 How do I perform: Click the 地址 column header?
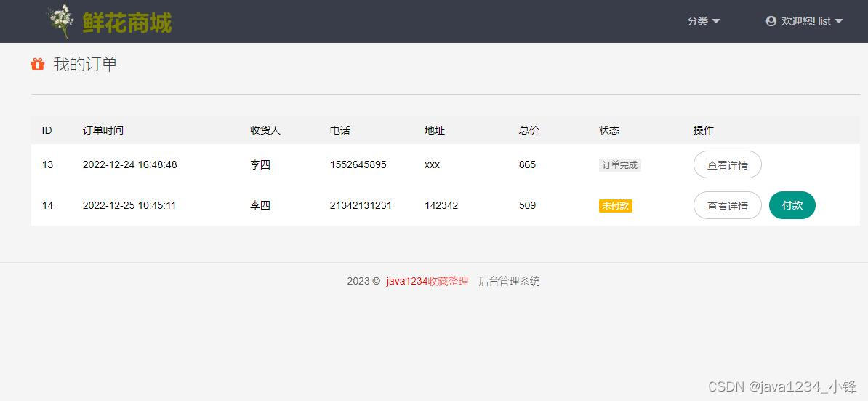pyautogui.click(x=435, y=131)
